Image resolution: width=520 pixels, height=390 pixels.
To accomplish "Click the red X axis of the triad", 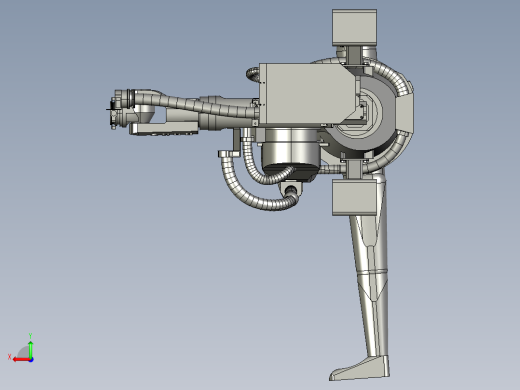I will (x=21, y=360).
